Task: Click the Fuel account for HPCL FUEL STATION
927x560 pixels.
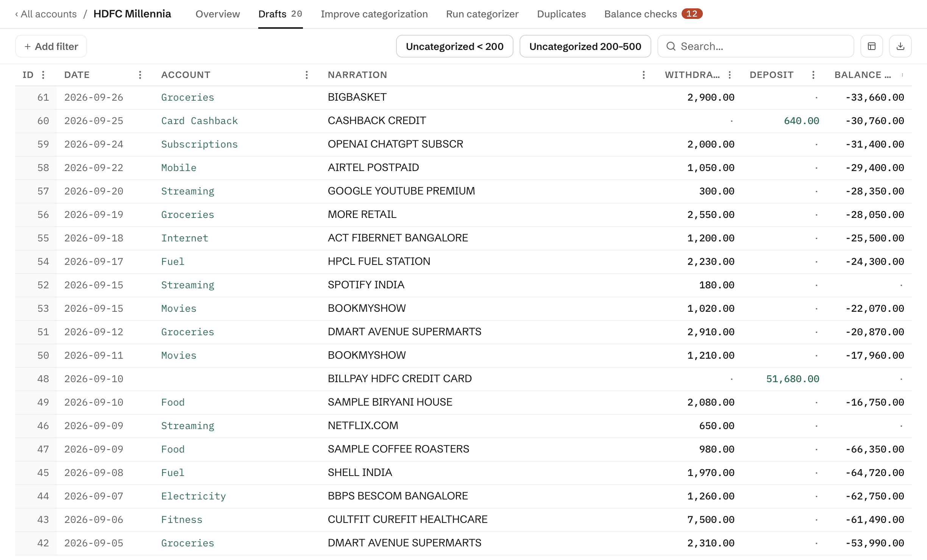Action: [173, 261]
